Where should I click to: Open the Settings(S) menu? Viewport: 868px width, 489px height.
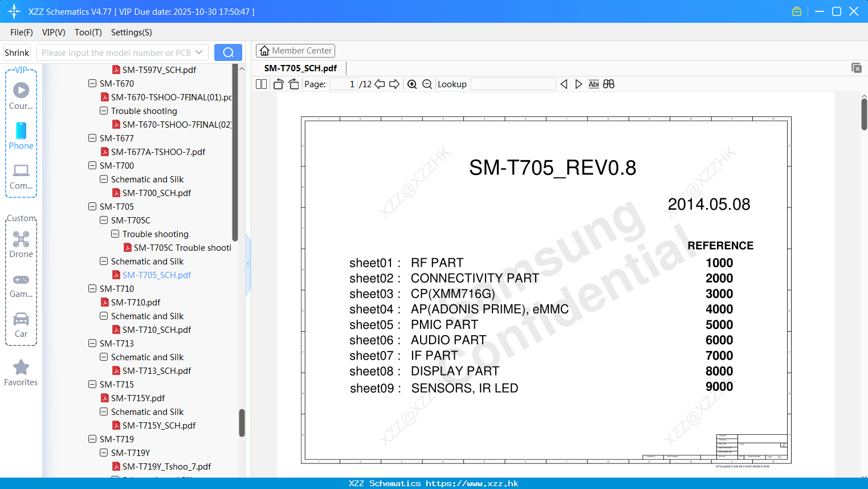[x=132, y=32]
